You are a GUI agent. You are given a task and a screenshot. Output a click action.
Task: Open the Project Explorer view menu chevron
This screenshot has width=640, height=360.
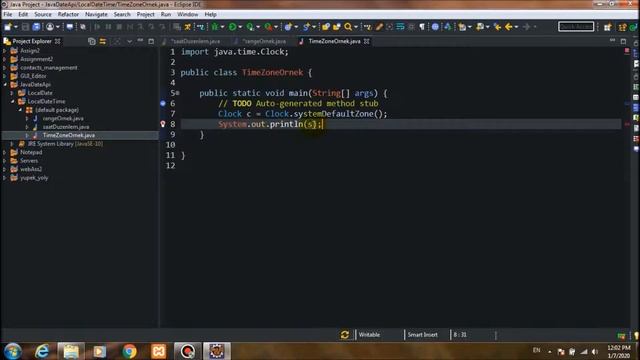(x=129, y=41)
